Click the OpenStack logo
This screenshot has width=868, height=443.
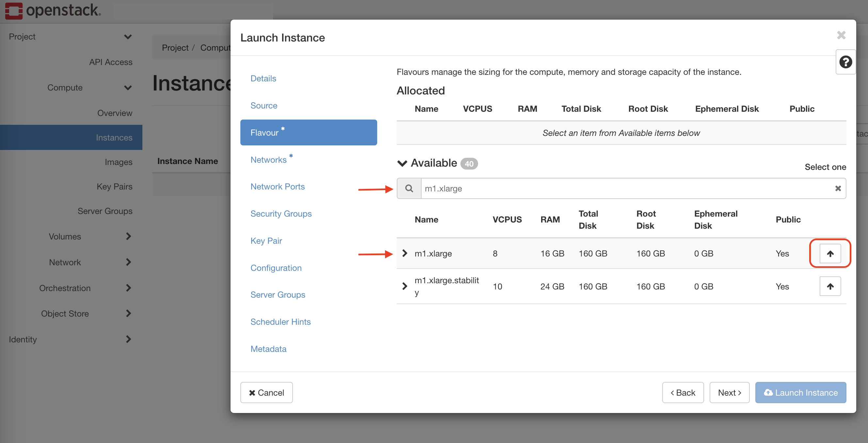click(53, 10)
